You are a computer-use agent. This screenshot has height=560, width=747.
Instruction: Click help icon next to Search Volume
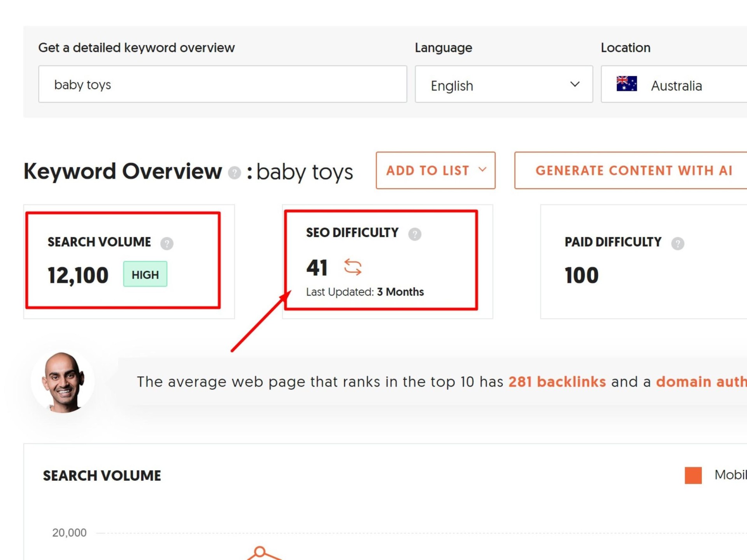pyautogui.click(x=167, y=243)
